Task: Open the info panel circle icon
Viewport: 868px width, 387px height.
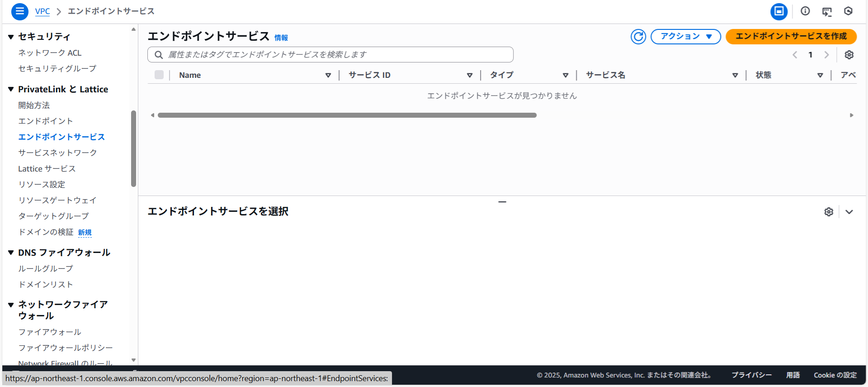Action: (805, 11)
